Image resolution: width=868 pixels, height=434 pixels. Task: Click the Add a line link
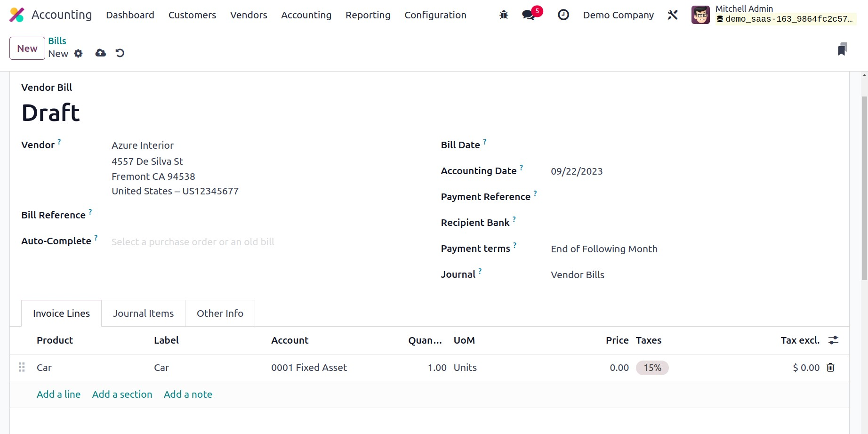(x=58, y=394)
